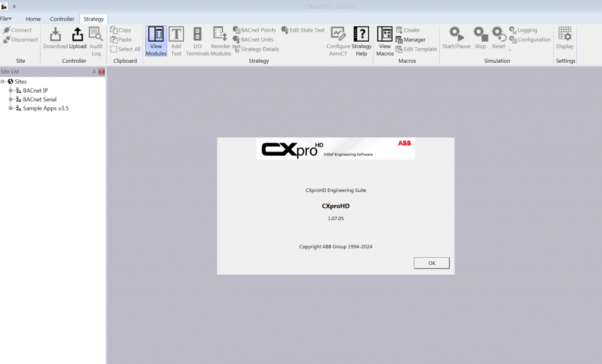Open BACnet Points
This screenshot has height=364, width=602.
tap(254, 30)
